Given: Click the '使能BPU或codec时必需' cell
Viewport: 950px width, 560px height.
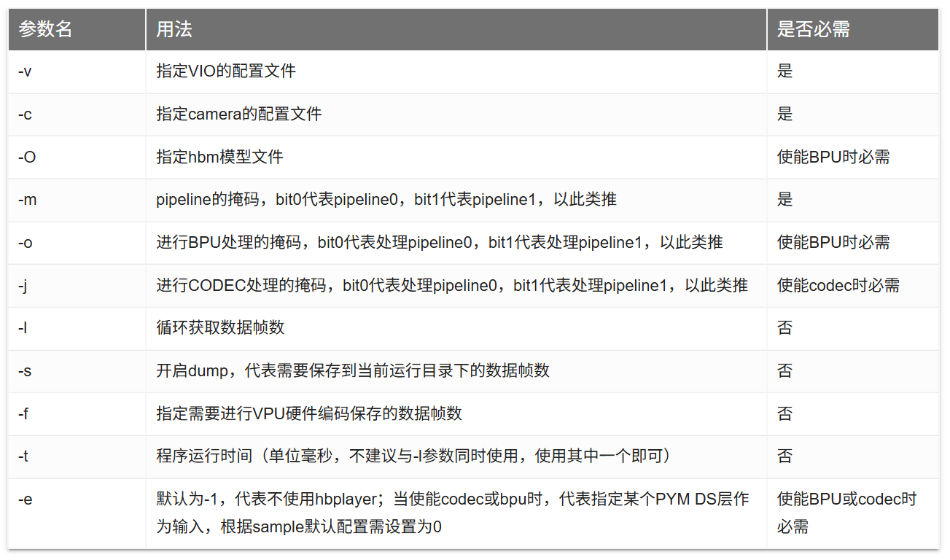Looking at the screenshot, I should (x=853, y=513).
